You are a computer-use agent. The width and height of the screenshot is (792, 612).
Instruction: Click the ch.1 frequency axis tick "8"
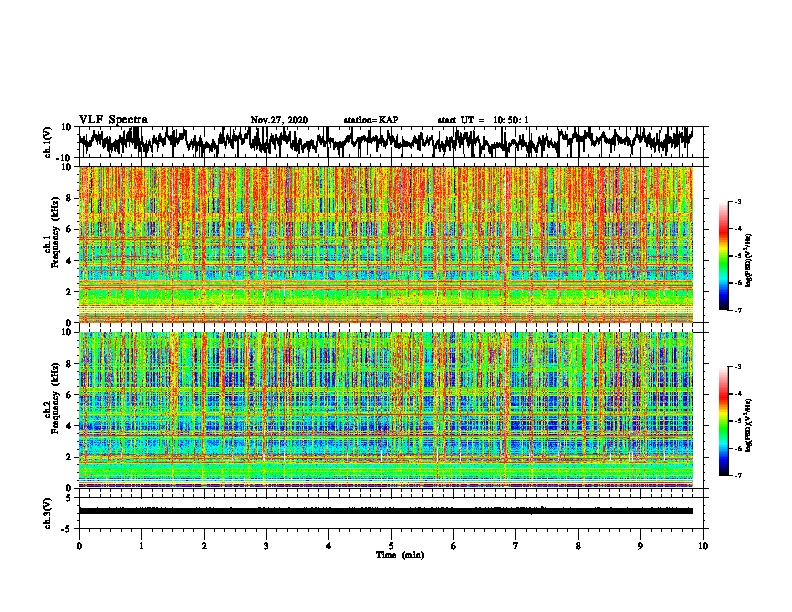tap(70, 198)
